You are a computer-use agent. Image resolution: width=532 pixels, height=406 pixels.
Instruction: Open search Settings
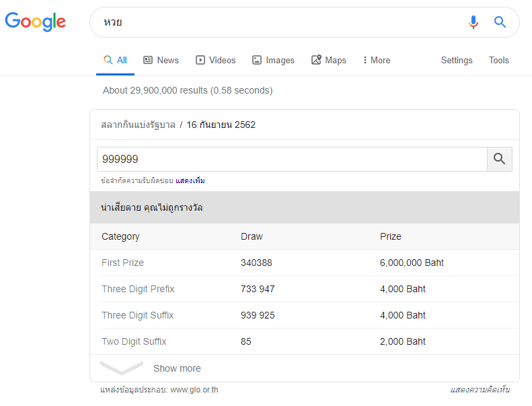pyautogui.click(x=457, y=60)
